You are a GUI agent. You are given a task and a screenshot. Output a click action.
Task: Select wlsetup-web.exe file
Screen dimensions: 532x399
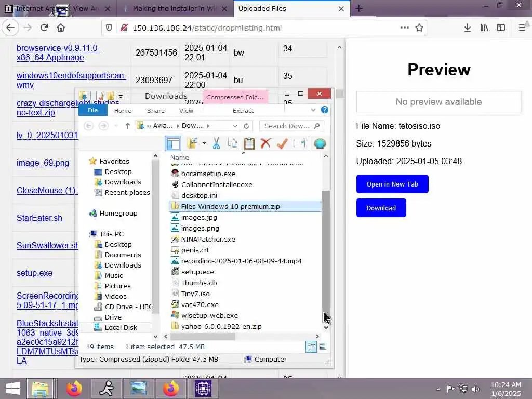pos(209,315)
